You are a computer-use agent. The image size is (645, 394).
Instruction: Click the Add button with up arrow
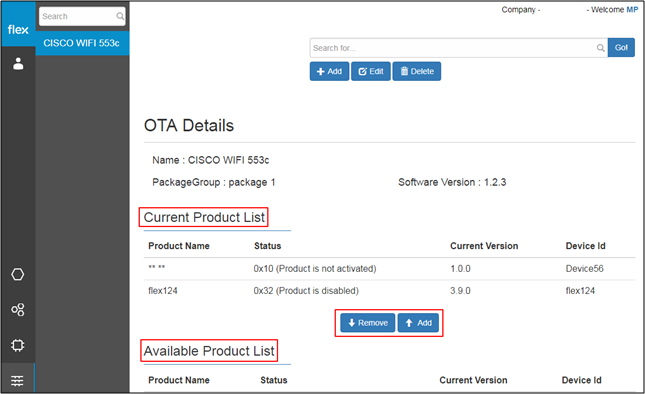click(x=418, y=323)
